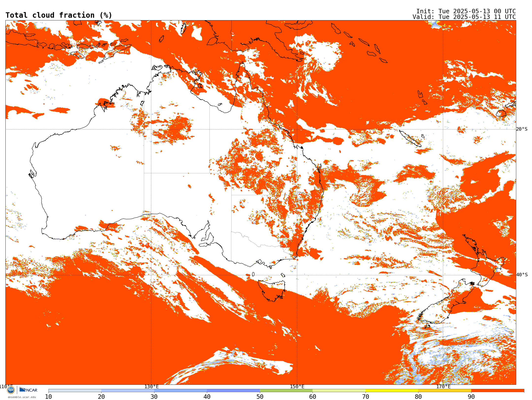Click the colorbar tick label 50
Image resolution: width=532 pixels, height=400 pixels.
pos(260,397)
